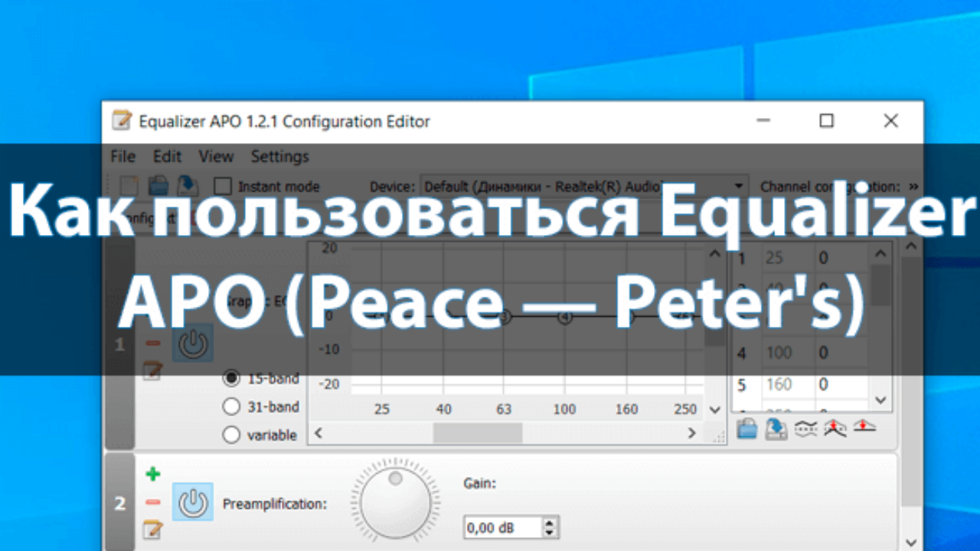
Task: Expand the toolbar overflow chevron
Action: [x=913, y=186]
